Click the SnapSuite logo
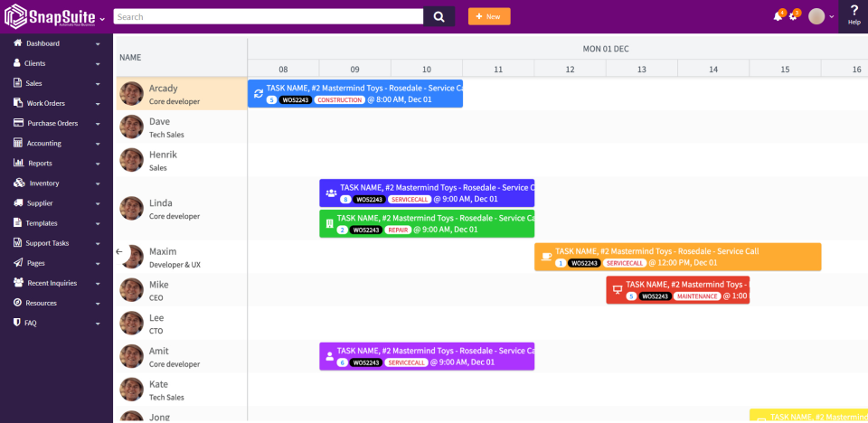This screenshot has width=868, height=423. (x=49, y=16)
